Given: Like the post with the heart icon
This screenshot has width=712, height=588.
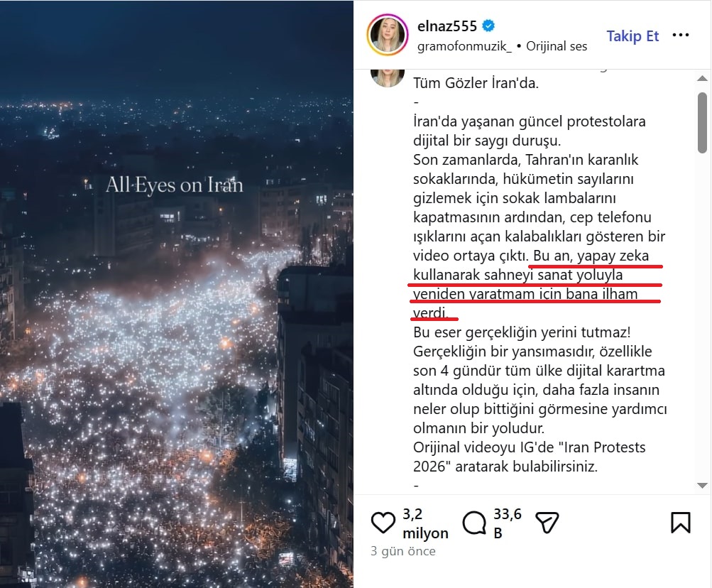Looking at the screenshot, I should (383, 523).
